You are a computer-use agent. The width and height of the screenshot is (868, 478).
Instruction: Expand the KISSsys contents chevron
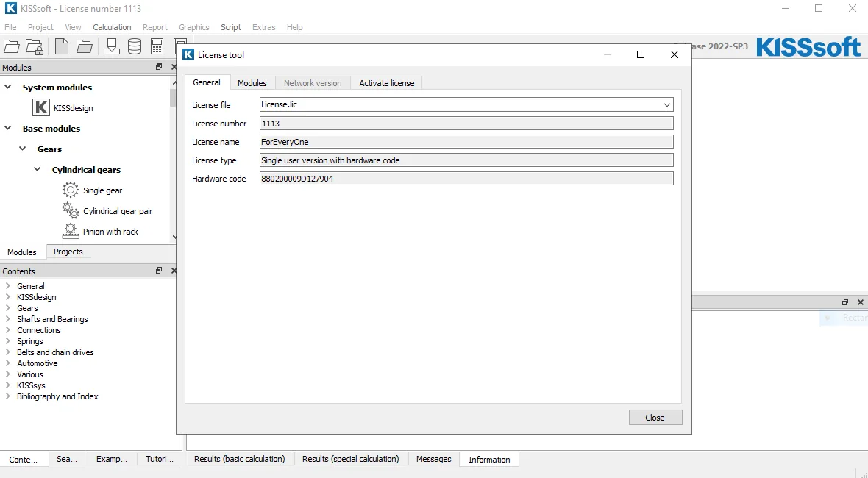8,385
